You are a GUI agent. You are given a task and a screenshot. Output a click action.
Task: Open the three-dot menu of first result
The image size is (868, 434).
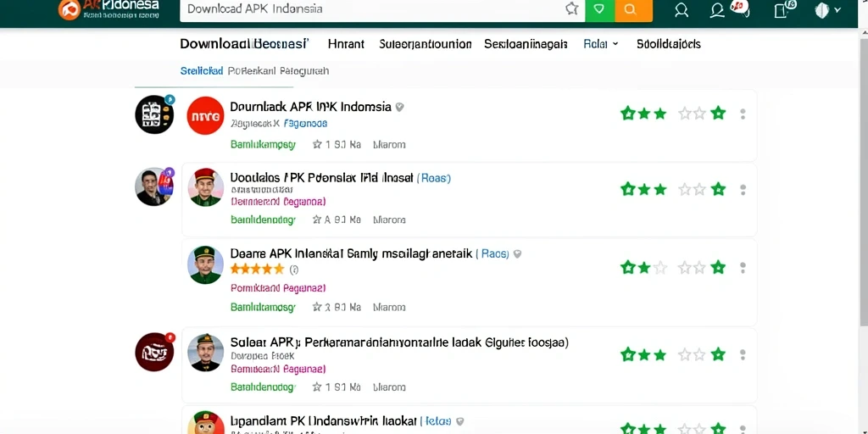pyautogui.click(x=743, y=114)
